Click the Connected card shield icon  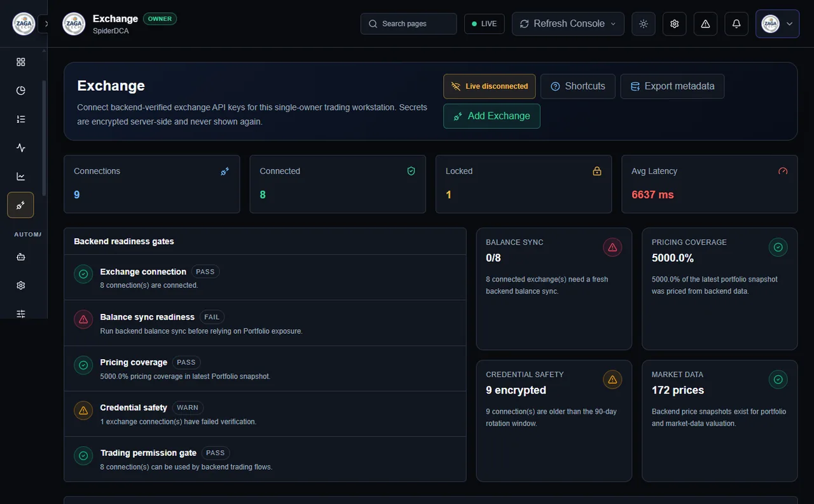[411, 171]
